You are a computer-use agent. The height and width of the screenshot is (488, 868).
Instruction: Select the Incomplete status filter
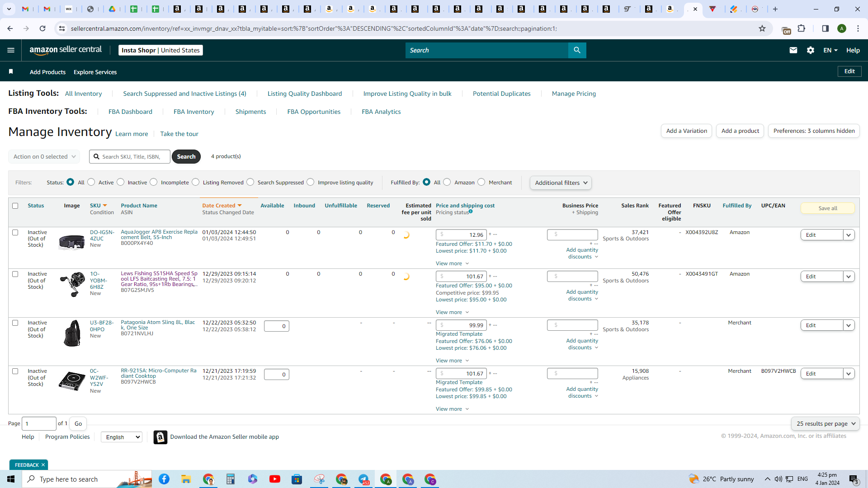coord(154,182)
